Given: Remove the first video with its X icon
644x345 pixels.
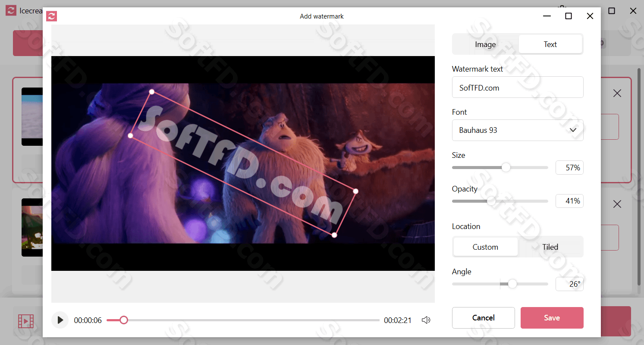Looking at the screenshot, I should coord(617,93).
